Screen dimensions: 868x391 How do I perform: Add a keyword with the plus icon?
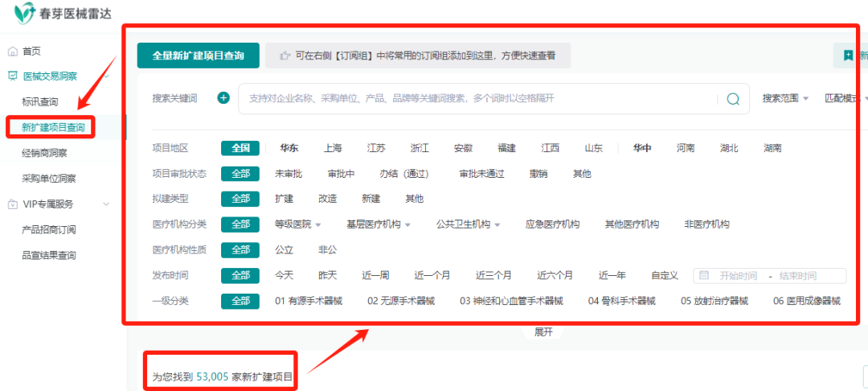[x=223, y=98]
